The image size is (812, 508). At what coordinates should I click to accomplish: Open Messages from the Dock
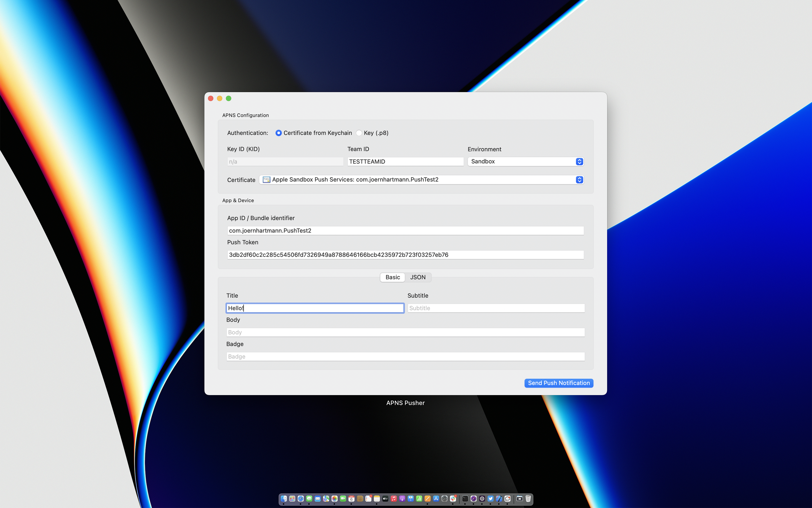[x=309, y=499]
